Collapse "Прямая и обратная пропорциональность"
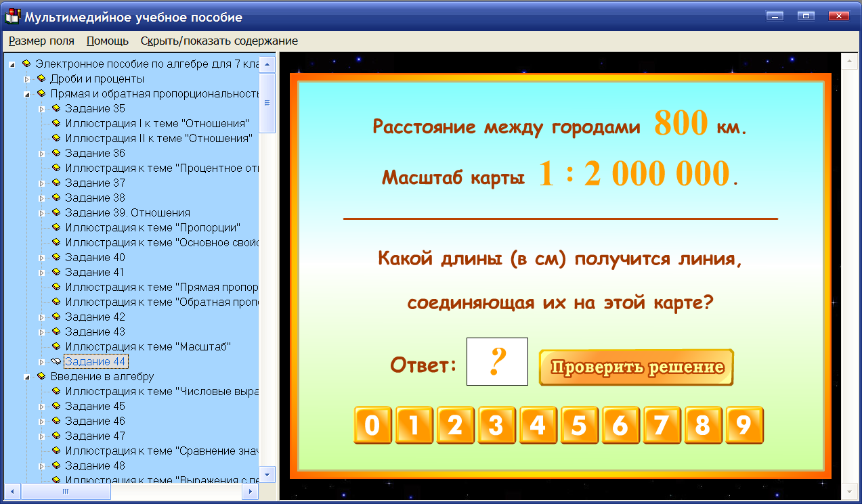Viewport: 862px width, 504px height. [x=28, y=93]
